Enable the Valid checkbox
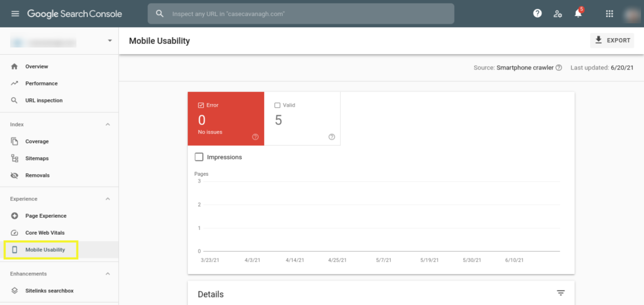Viewport: 644px width, 305px height. point(277,105)
